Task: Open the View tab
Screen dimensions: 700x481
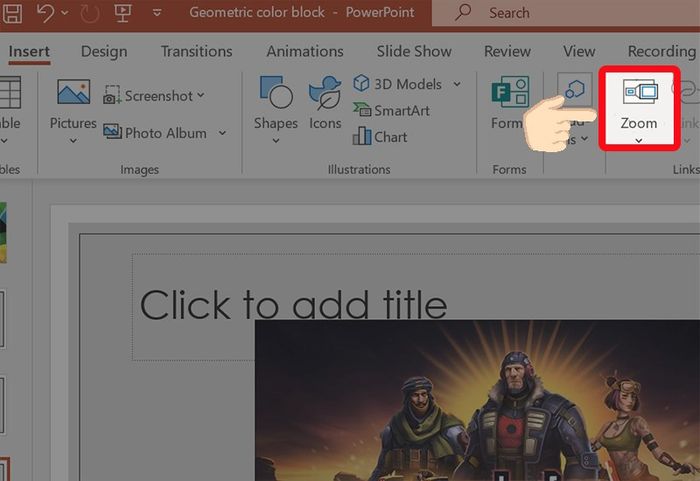Action: tap(579, 51)
